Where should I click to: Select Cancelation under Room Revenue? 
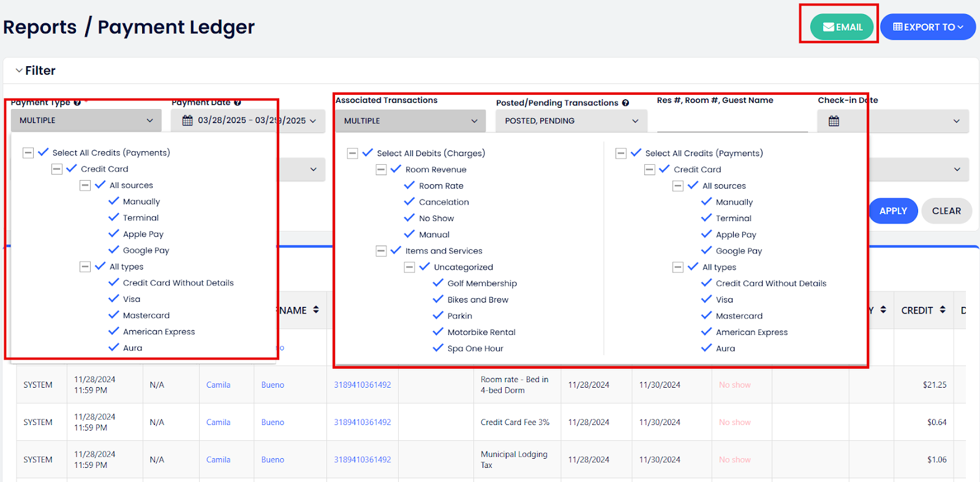(x=443, y=202)
